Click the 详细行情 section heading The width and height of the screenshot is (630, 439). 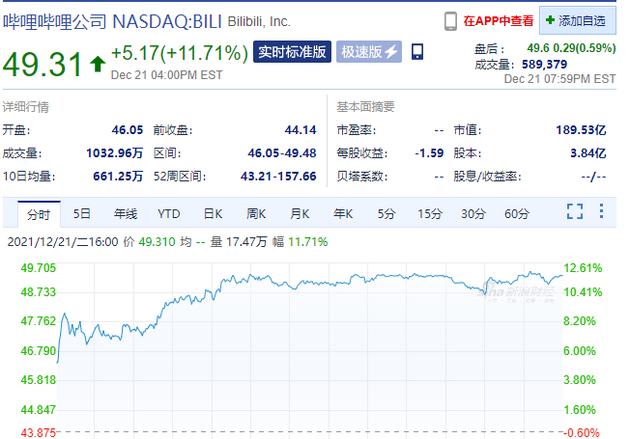tap(26, 107)
